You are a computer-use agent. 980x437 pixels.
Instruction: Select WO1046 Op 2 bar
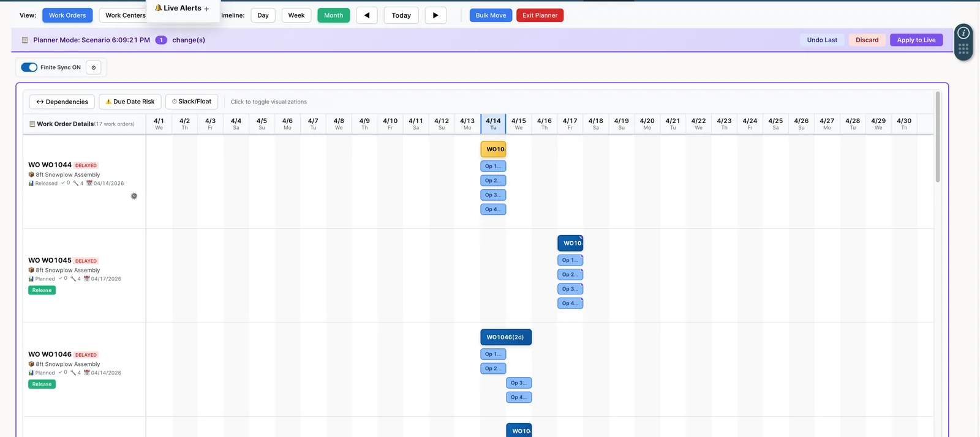tap(494, 368)
